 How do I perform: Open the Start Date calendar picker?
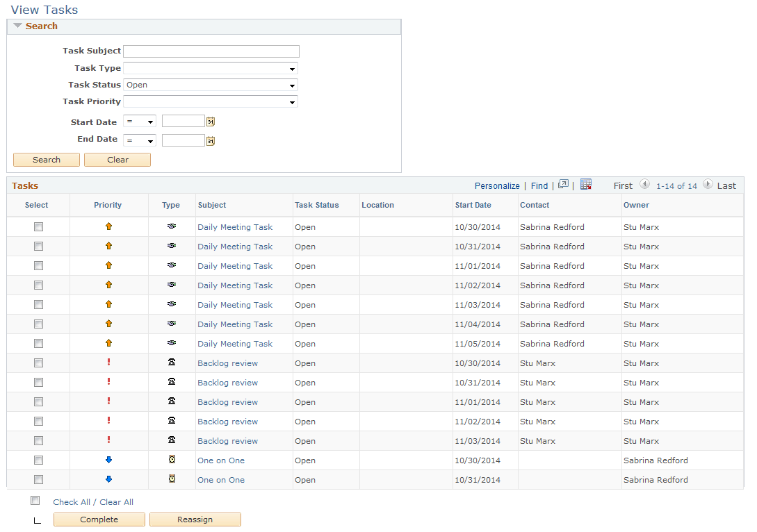point(211,121)
